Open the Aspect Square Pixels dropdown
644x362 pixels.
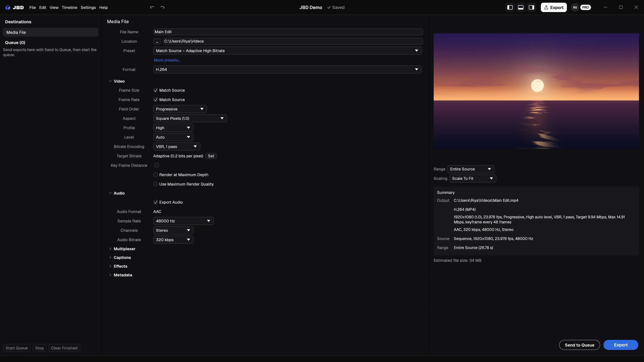190,118
